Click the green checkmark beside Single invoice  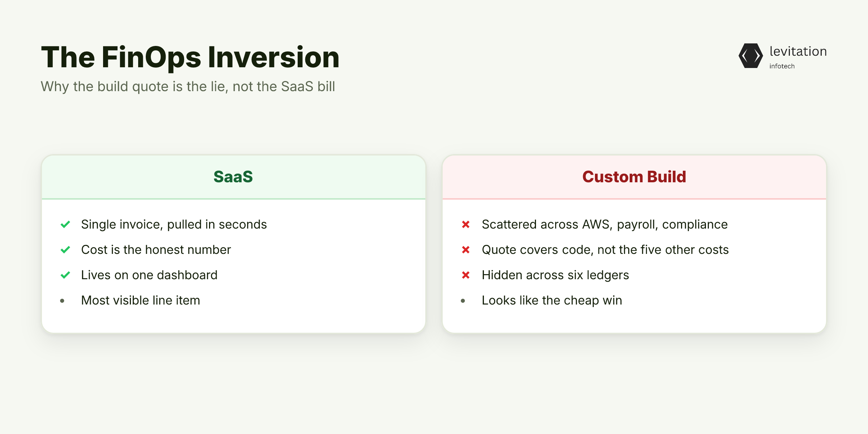pyautogui.click(x=65, y=225)
